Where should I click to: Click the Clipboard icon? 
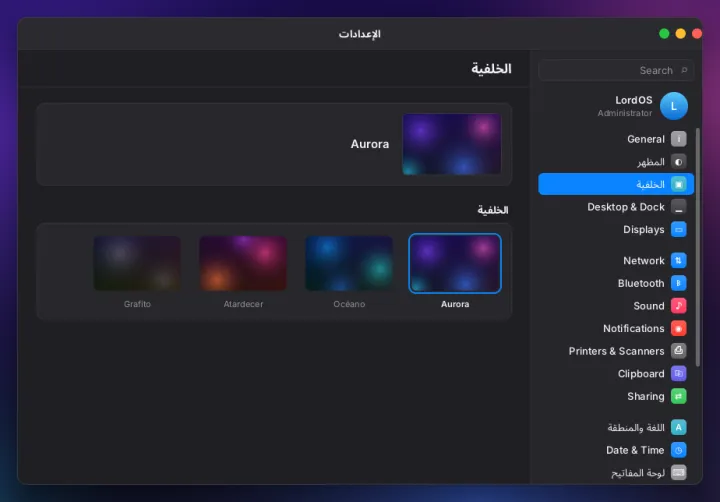678,373
